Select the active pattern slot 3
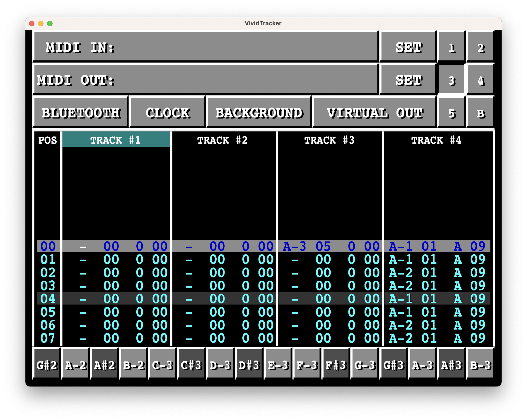Screen dimensions: 527x420 [x=452, y=80]
